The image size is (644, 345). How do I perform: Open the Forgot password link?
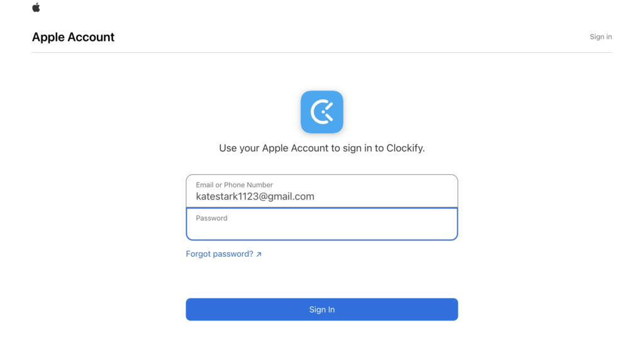(223, 254)
